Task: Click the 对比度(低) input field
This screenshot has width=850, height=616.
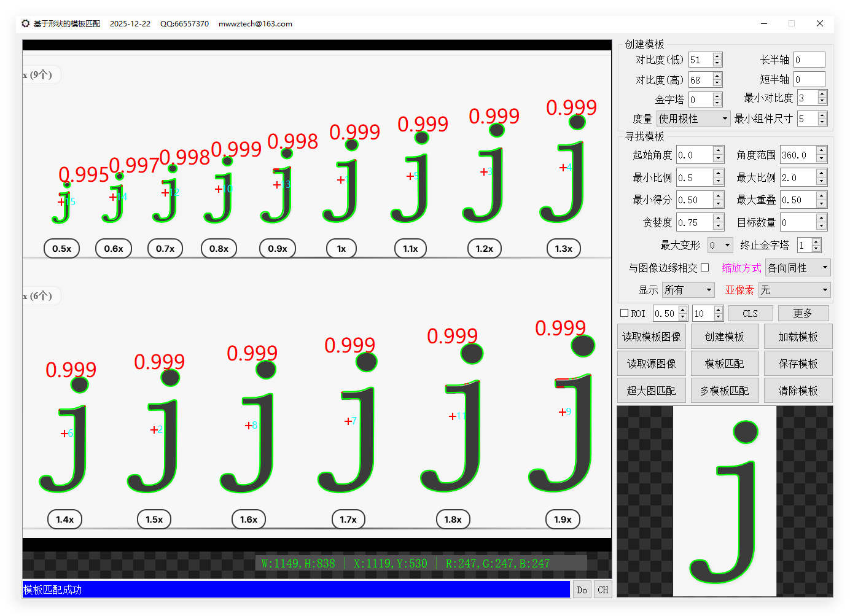Action: (x=700, y=60)
